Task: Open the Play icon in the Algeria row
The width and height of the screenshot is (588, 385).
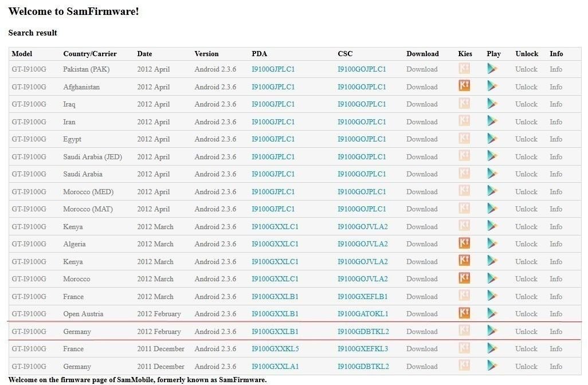Action: click(x=492, y=243)
